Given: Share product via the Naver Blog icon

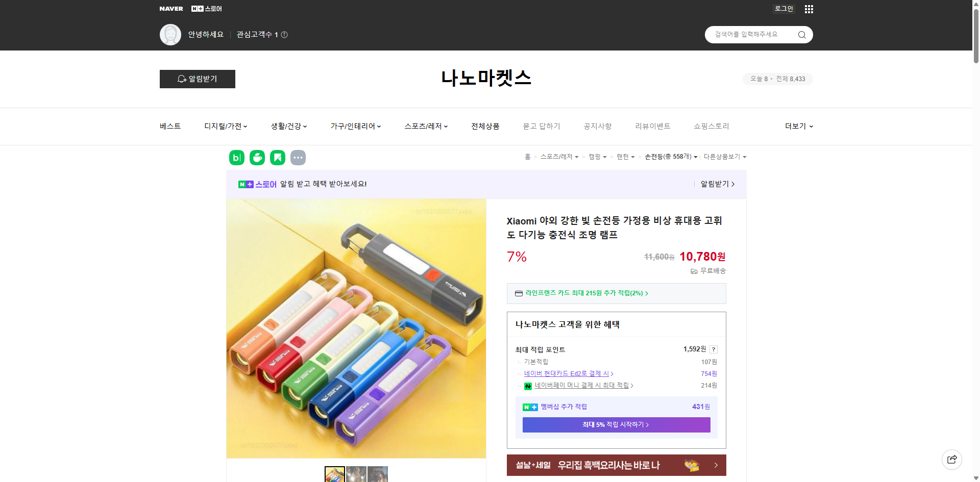Looking at the screenshot, I should point(236,158).
